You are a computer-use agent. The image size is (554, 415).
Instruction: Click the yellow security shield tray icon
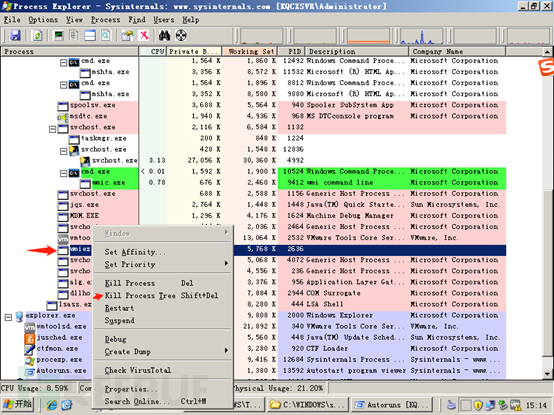(x=478, y=405)
